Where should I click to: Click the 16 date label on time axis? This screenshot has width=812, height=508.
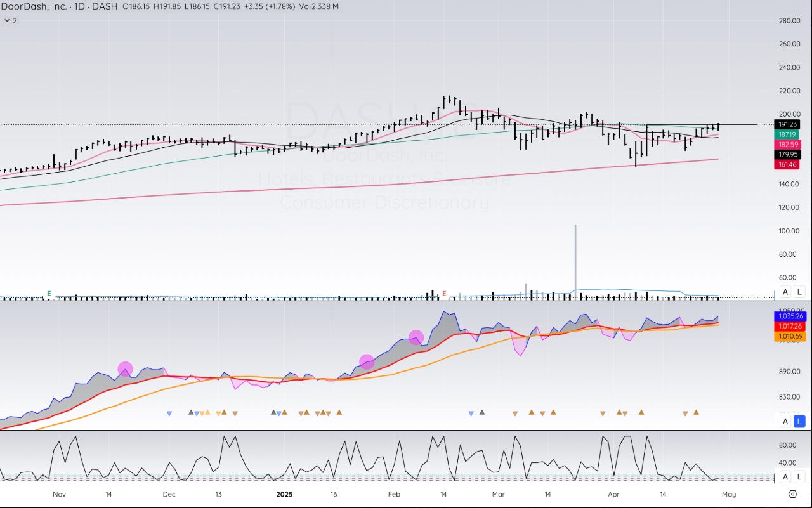[x=333, y=494]
